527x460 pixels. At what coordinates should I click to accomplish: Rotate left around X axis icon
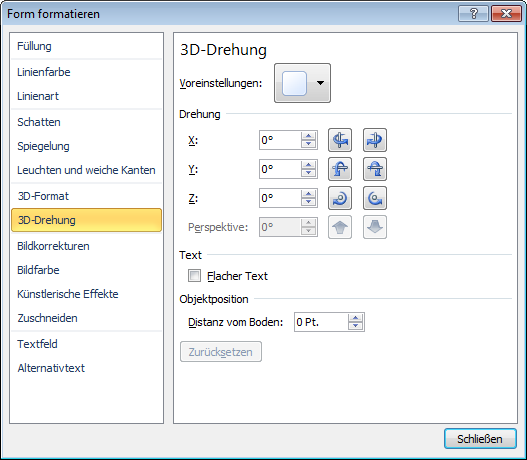point(340,140)
